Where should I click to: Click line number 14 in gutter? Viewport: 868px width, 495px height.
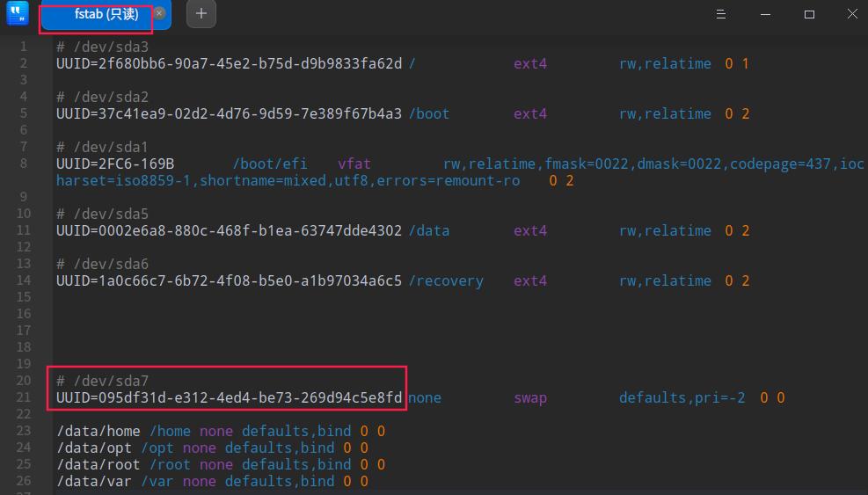click(23, 280)
